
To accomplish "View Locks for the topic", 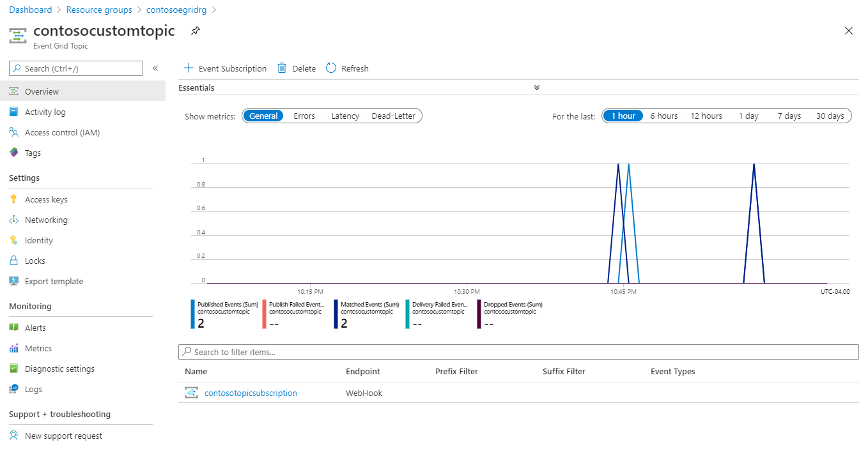I will tap(35, 260).
